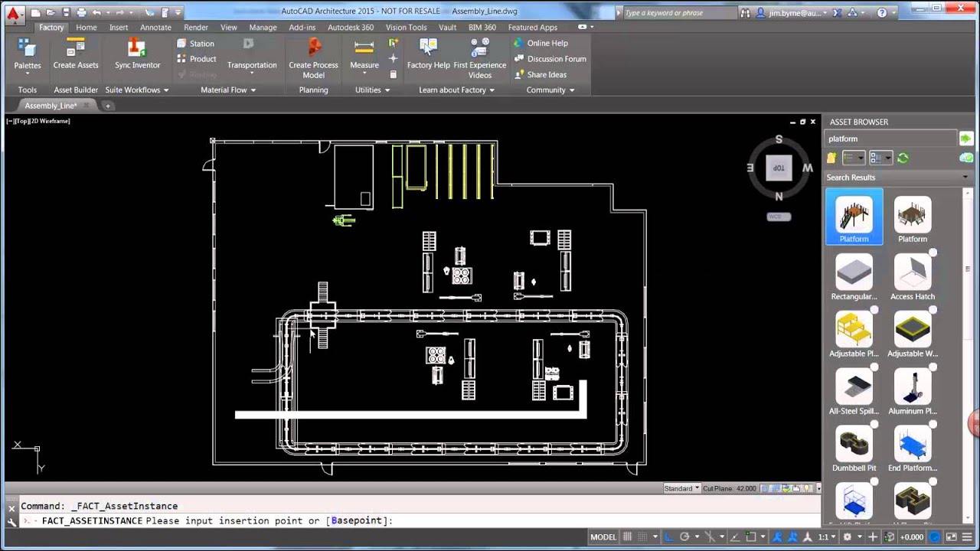The image size is (980, 551).
Task: Click the Cut Plane 42.000 value
Action: click(746, 488)
